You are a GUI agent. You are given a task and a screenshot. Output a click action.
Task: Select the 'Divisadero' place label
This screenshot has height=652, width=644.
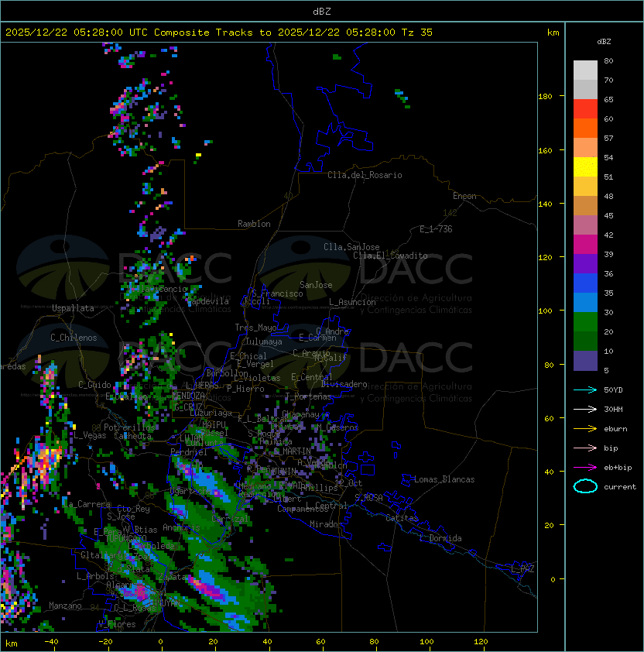344,384
